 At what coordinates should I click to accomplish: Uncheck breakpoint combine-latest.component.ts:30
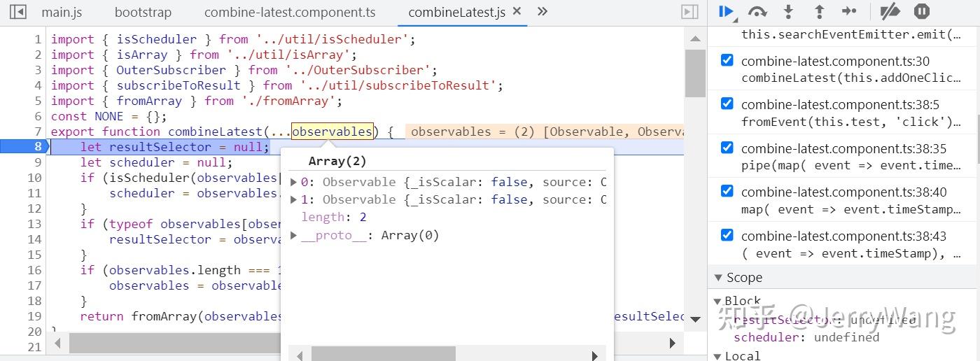[x=727, y=61]
